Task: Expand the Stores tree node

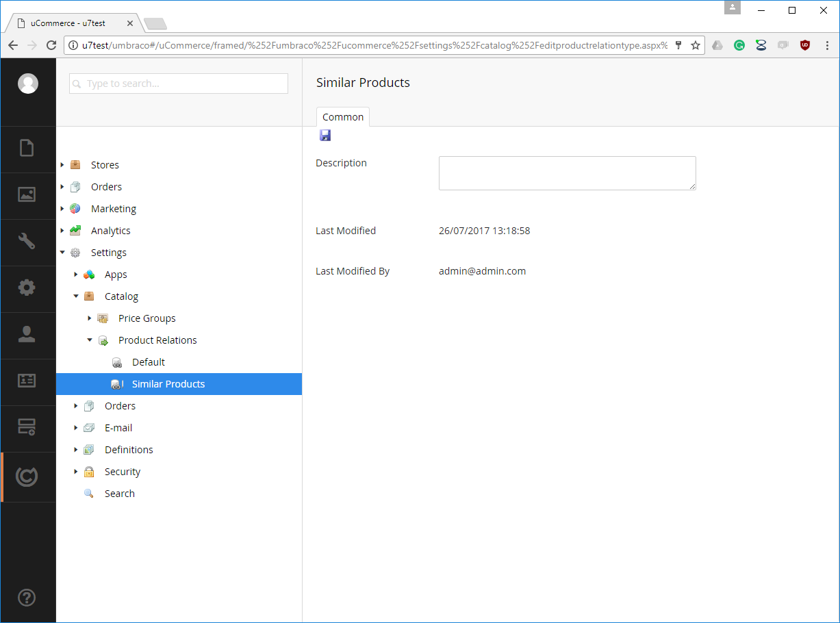Action: [62, 165]
